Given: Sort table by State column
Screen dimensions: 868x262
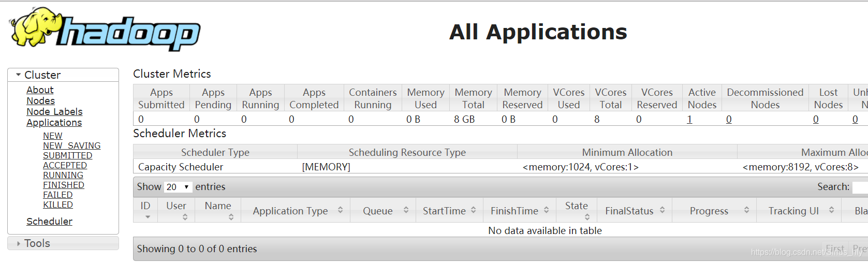Looking at the screenshot, I should click(x=577, y=210).
